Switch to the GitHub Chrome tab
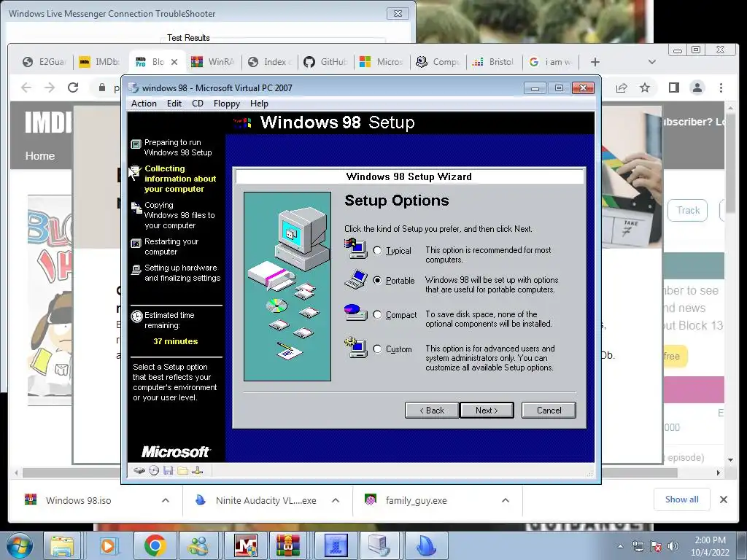 click(x=326, y=62)
